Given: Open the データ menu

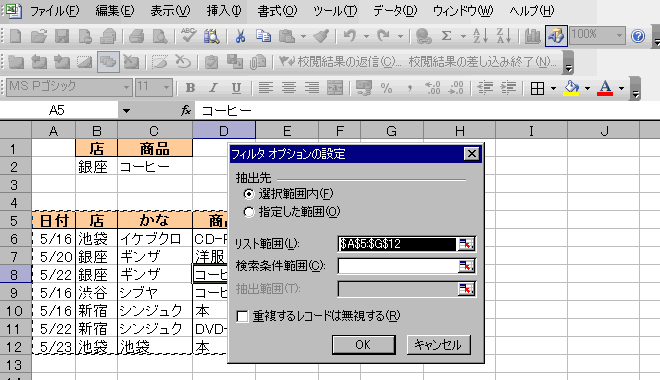Looking at the screenshot, I should click(x=395, y=11).
